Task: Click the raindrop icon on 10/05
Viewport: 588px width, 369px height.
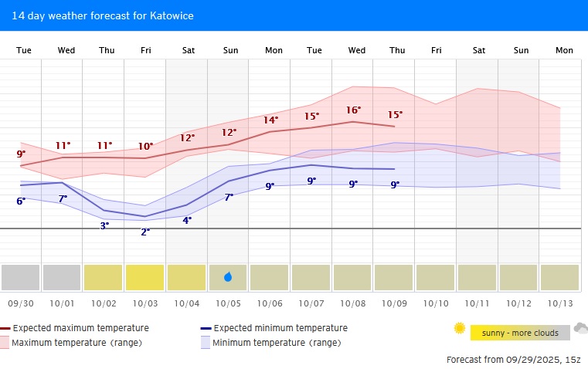Action: click(228, 277)
